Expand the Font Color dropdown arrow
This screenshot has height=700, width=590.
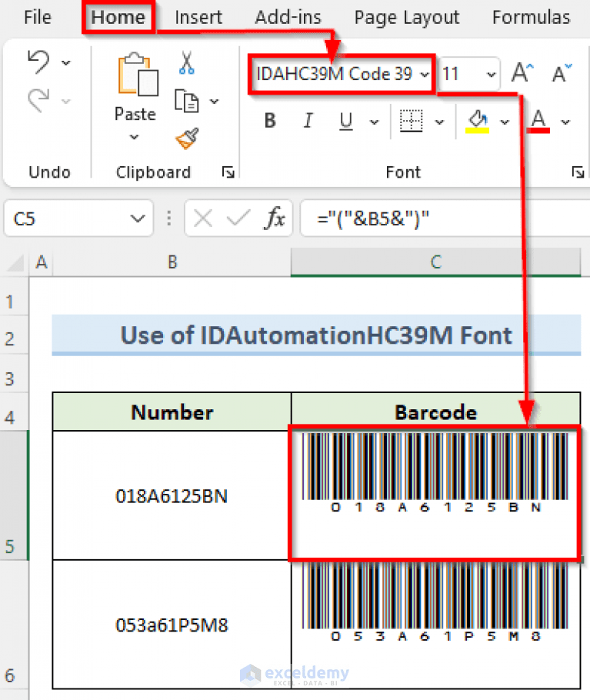click(x=565, y=122)
